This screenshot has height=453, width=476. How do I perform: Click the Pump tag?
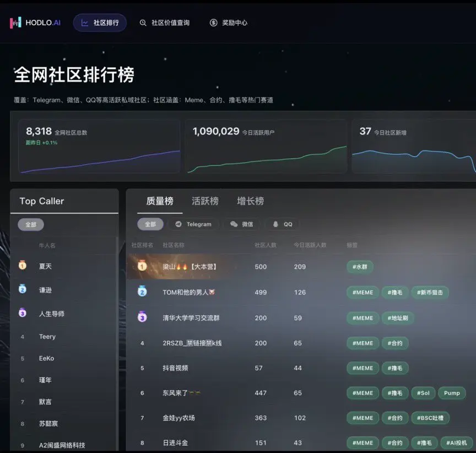(452, 393)
